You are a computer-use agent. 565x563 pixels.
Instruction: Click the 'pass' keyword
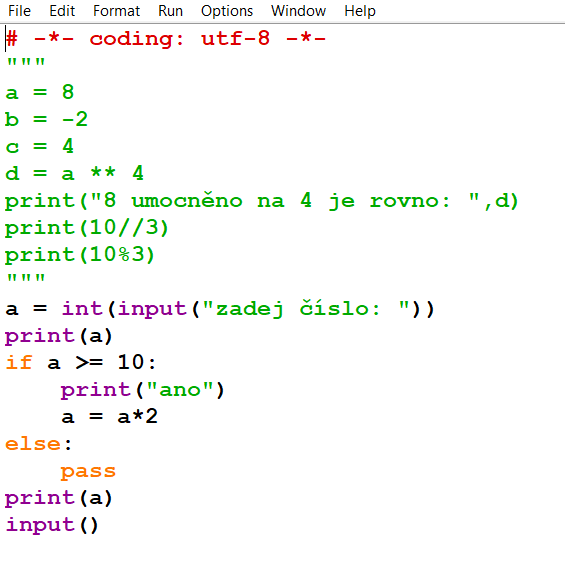point(88,472)
